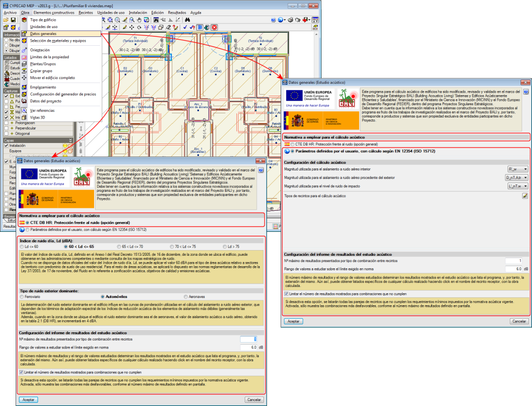Select the rotate arrow tool in toolbar
Viewport: 532px width, 406px height.
[139, 28]
